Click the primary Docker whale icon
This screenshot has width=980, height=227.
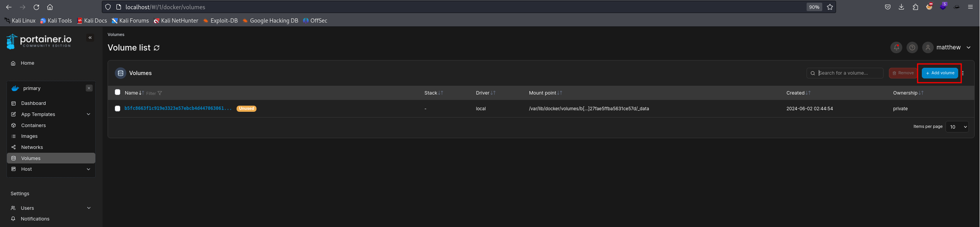coord(15,88)
